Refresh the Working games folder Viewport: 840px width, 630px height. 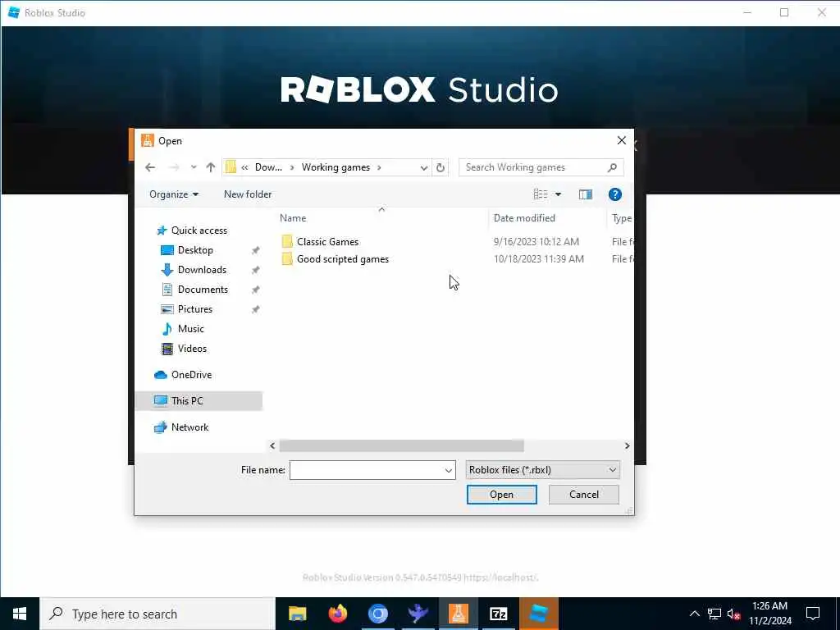(441, 167)
